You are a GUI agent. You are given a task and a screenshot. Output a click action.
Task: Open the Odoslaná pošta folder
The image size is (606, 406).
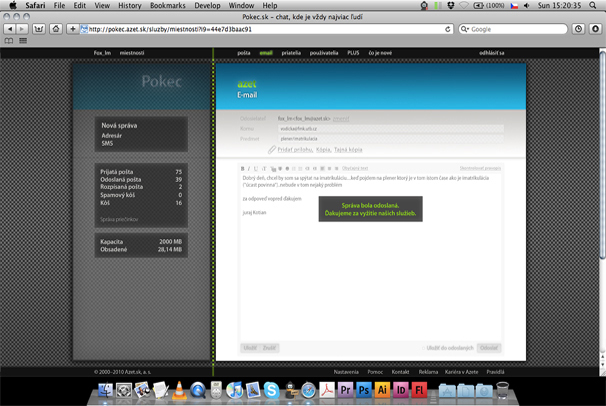pos(122,179)
